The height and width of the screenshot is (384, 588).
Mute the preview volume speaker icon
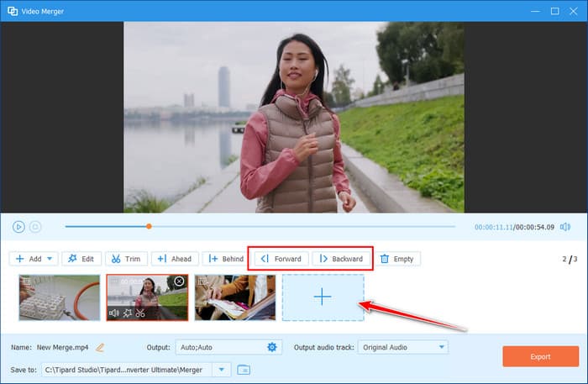(x=565, y=227)
